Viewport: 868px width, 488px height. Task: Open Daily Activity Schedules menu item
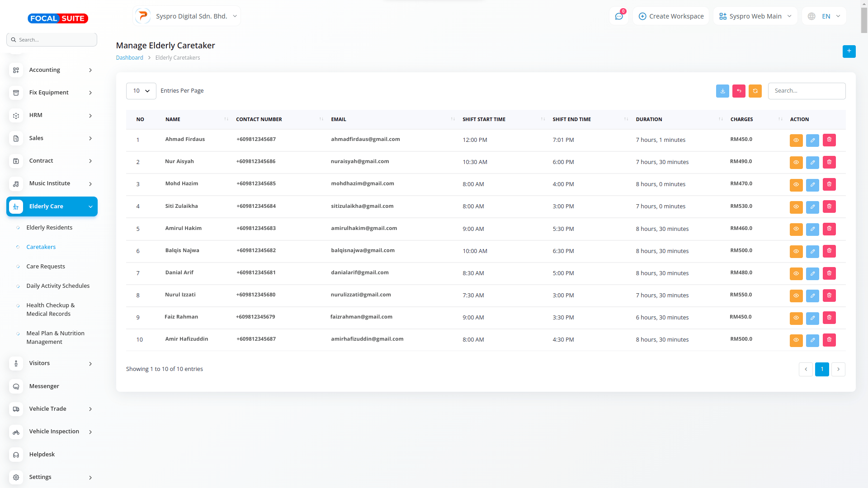coord(58,286)
